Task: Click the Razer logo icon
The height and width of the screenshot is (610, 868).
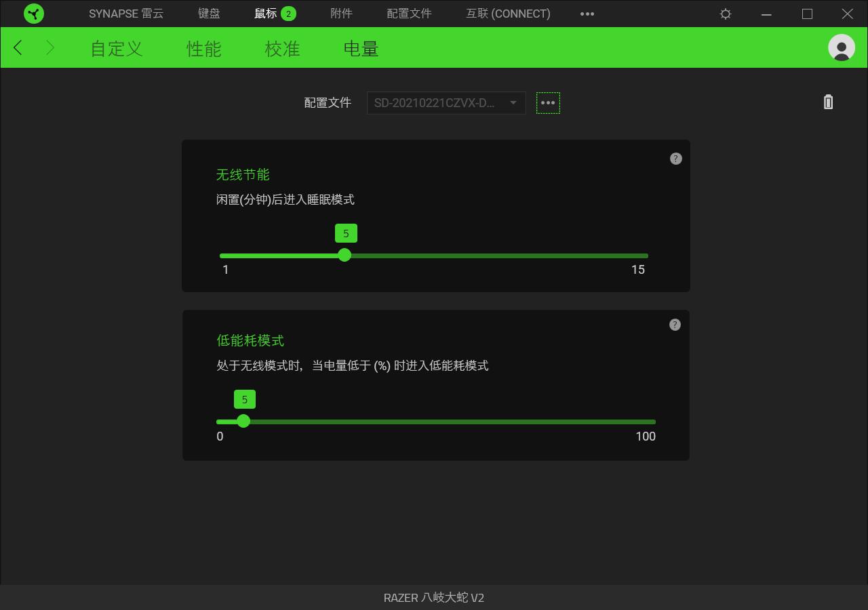Action: (33, 14)
